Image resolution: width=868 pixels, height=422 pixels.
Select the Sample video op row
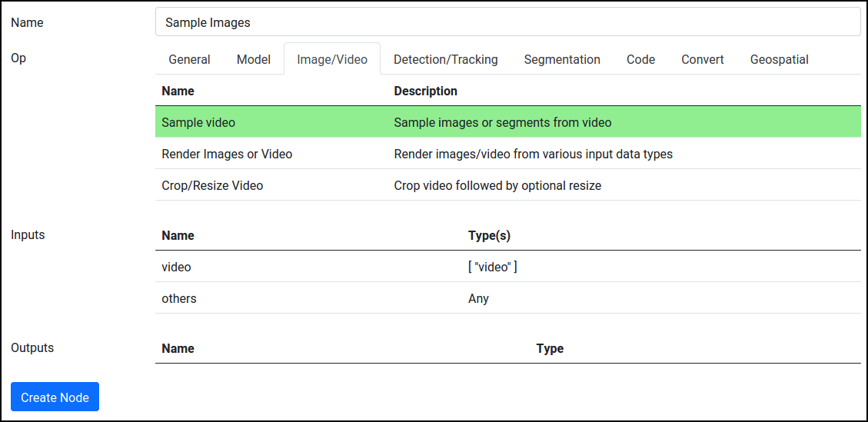pyautogui.click(x=508, y=122)
